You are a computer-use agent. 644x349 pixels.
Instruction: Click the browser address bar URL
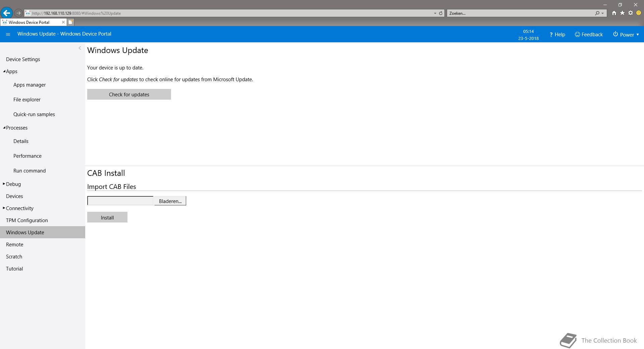pyautogui.click(x=76, y=13)
